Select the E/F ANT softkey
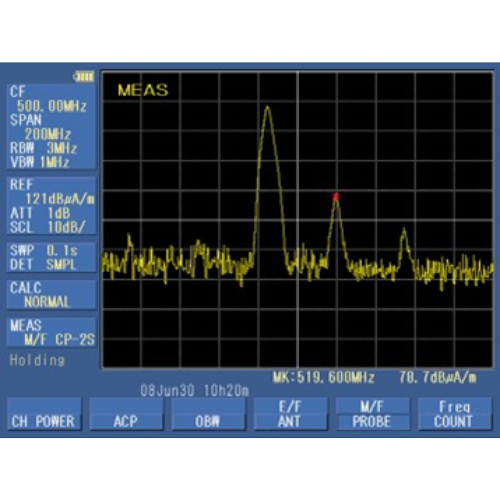This screenshot has height=500, width=500. (x=291, y=414)
